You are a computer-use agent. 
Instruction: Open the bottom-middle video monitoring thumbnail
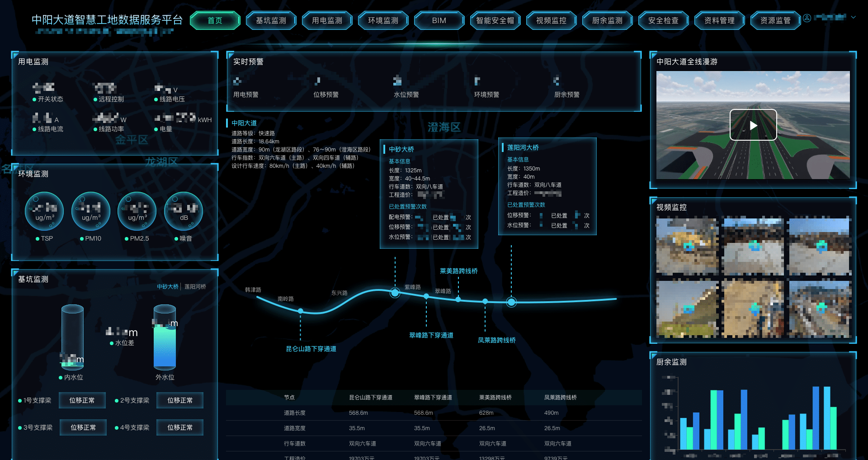[753, 309]
